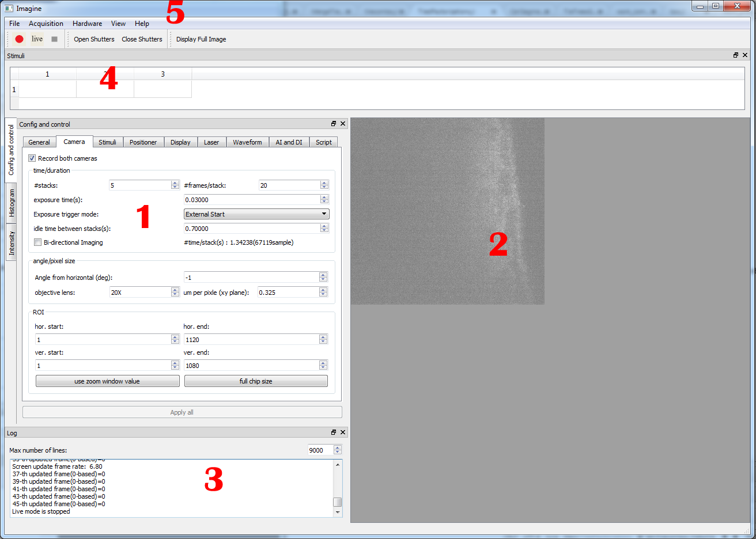This screenshot has height=539, width=756.
Task: Click the hor. start spinner arrows
Action: 175,340
